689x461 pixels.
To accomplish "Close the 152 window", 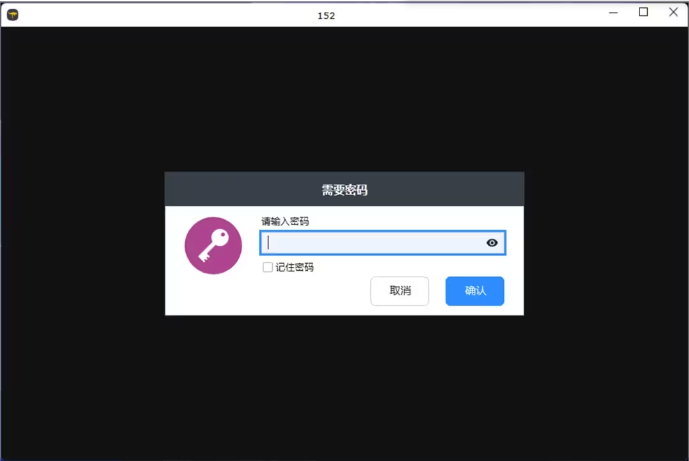I will tap(673, 12).
